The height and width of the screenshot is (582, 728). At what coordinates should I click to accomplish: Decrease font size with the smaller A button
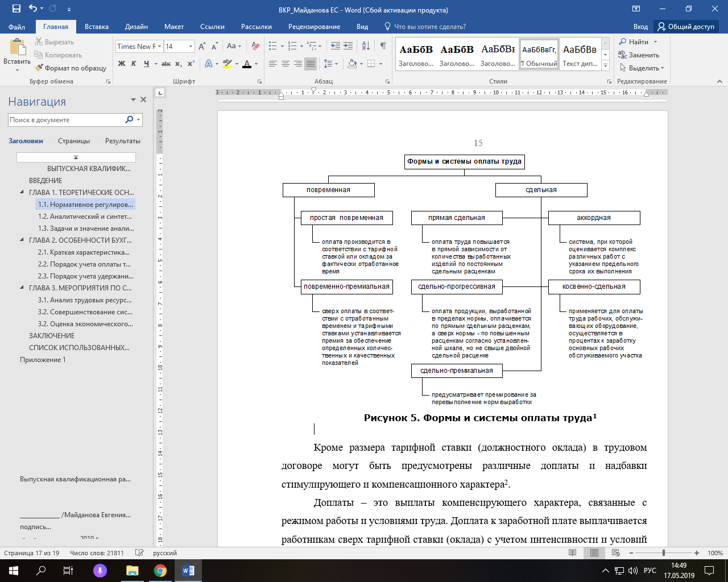coord(214,47)
